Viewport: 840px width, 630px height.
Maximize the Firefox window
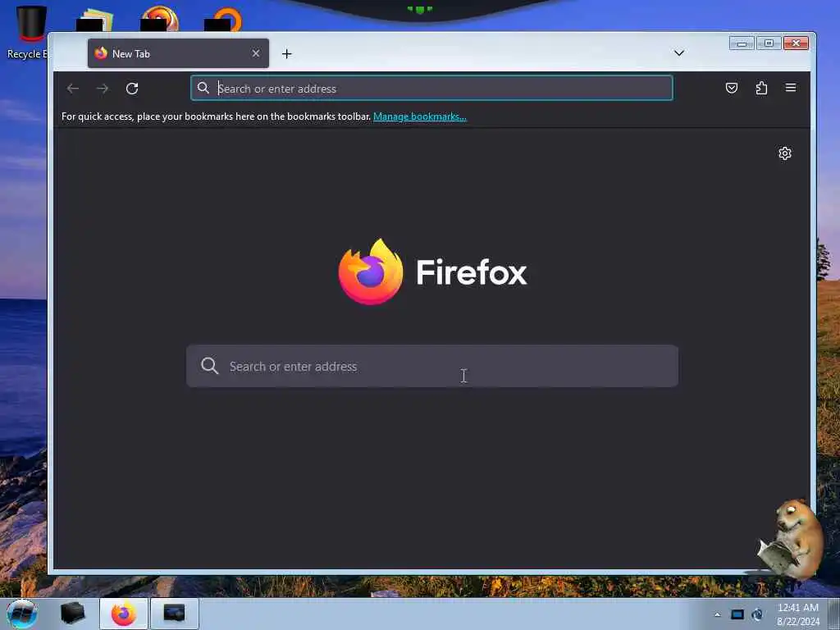(x=769, y=43)
